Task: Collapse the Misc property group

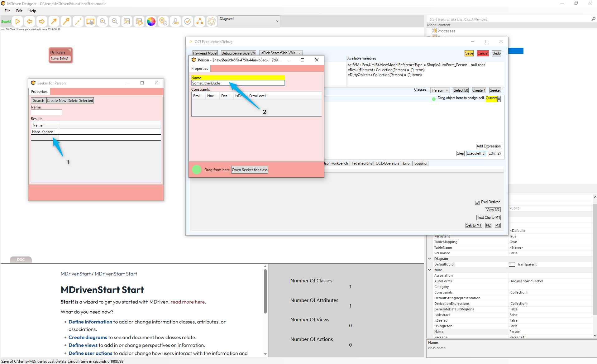Action: [x=430, y=270]
